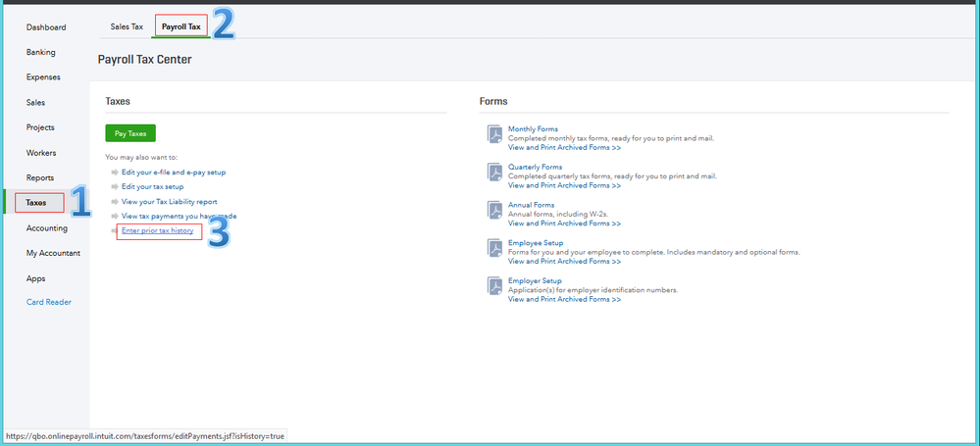Viewport: 980px width, 446px height.
Task: Switch to the Payroll Tax tab
Action: coord(181,26)
